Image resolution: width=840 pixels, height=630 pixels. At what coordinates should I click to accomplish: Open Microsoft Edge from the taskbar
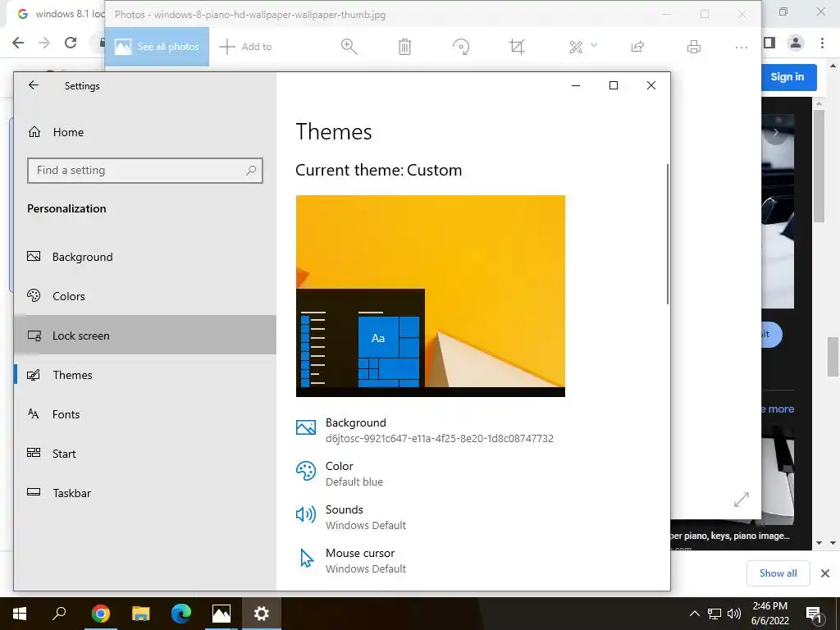point(181,614)
